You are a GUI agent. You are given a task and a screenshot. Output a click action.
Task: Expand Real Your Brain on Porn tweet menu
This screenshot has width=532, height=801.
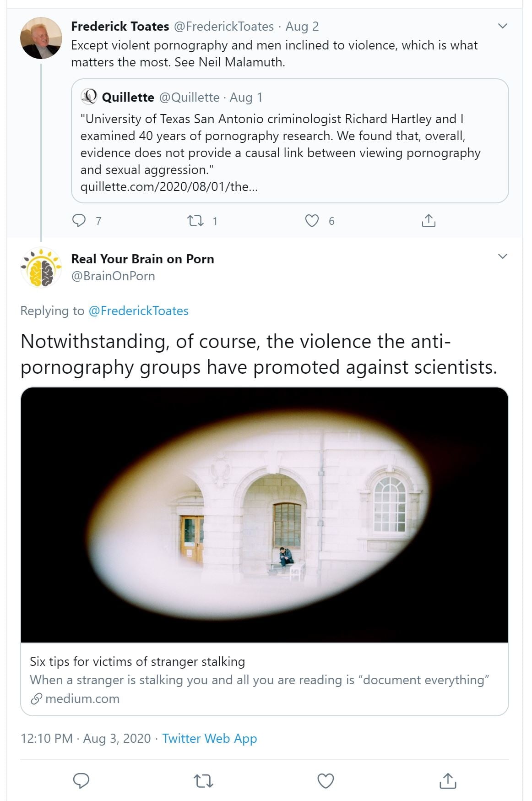(502, 256)
